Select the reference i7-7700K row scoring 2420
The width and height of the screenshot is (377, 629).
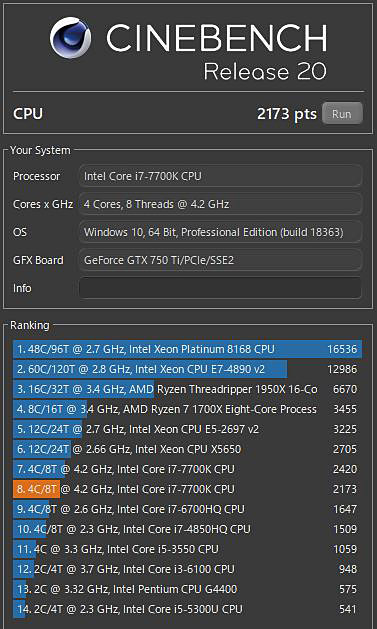[187, 469]
